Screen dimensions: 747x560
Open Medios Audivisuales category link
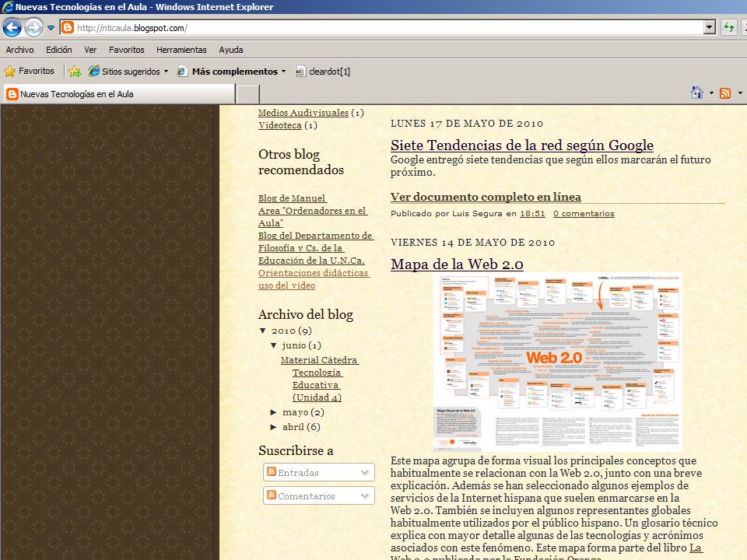303,113
